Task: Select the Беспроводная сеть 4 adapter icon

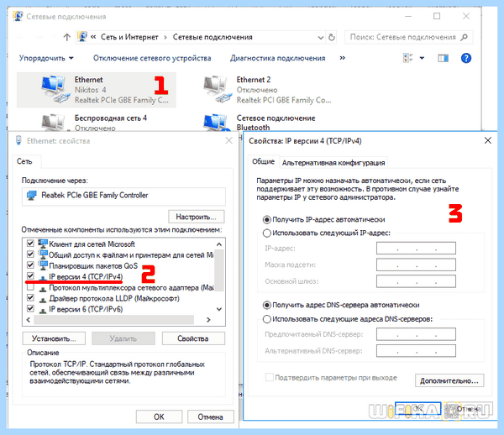Action: pyautogui.click(x=54, y=123)
